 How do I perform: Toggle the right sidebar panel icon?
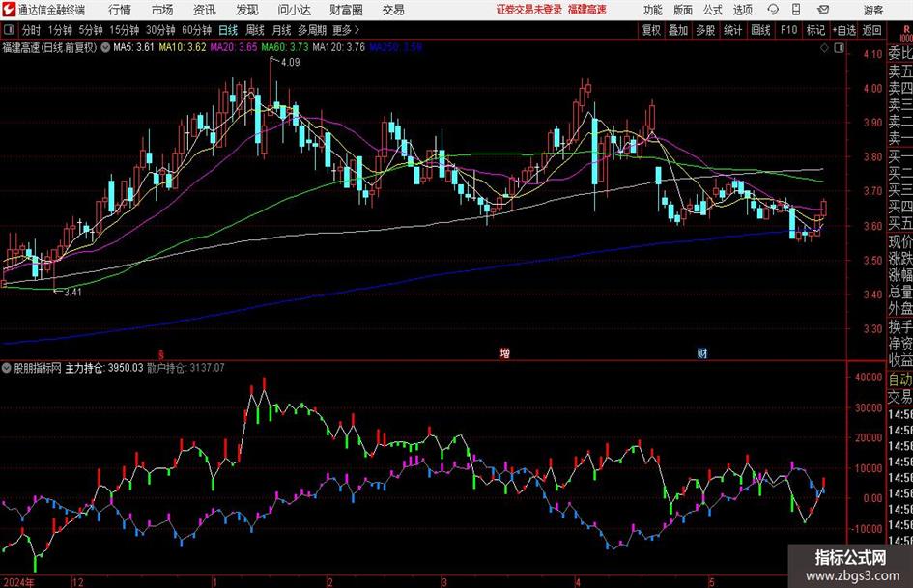pos(839,48)
